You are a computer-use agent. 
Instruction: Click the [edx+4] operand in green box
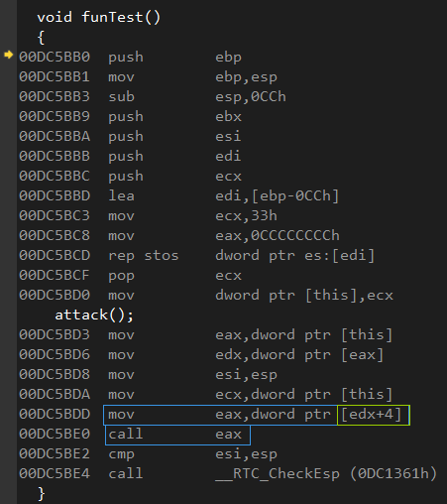374,415
